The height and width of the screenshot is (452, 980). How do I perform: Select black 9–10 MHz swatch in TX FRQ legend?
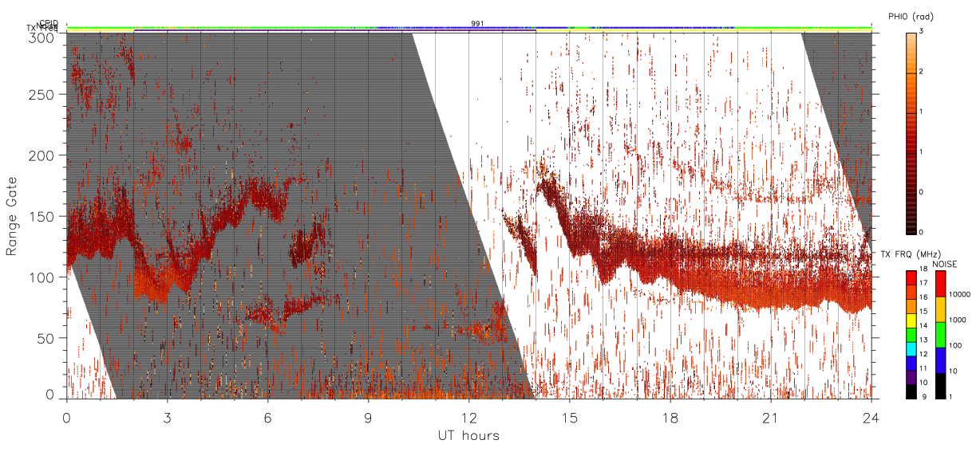[x=911, y=391]
